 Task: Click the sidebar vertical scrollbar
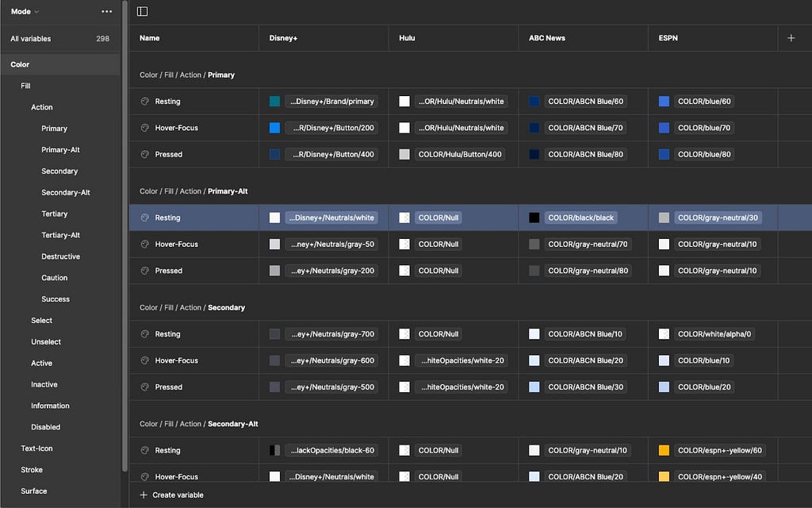(x=124, y=236)
